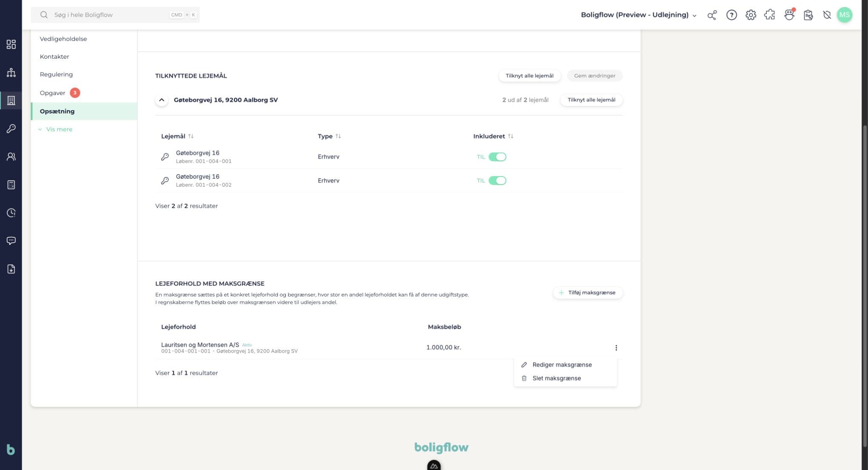Viewport: 868px width, 470px height.
Task: Open the Boligflow Preview - Udlejning account dropdown
Action: (639, 15)
